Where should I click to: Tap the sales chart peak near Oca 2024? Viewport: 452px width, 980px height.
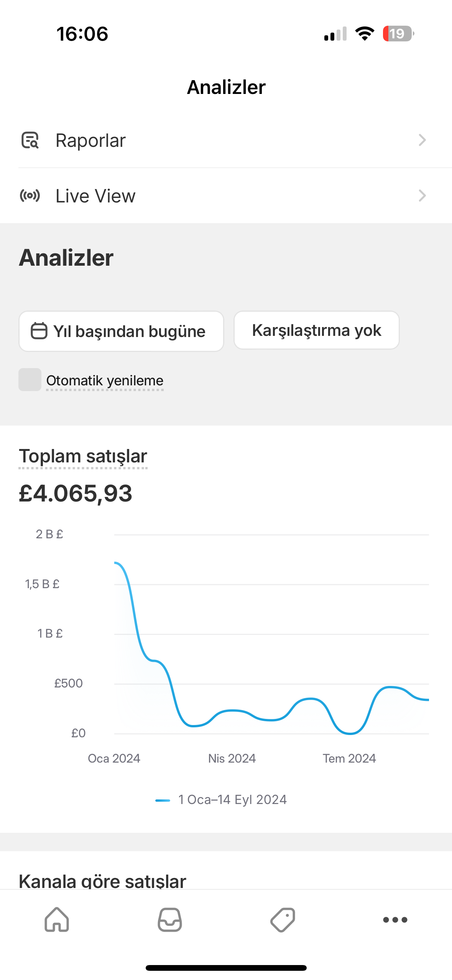click(x=116, y=563)
